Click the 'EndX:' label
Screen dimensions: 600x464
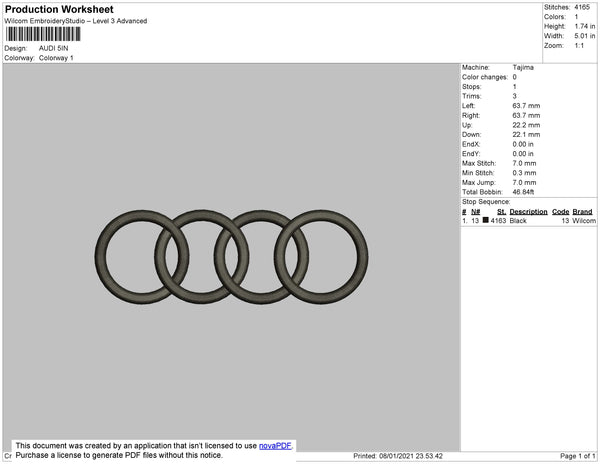click(471, 144)
